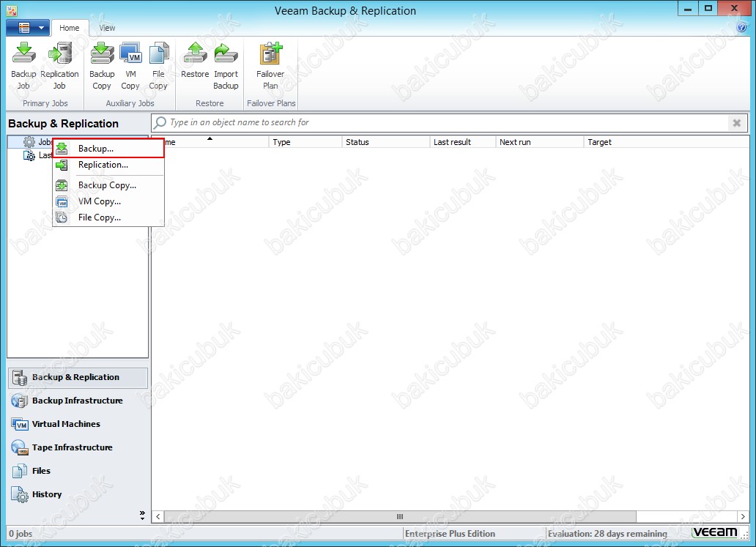The height and width of the screenshot is (547, 756).
Task: Click the Replication Job ribbon icon
Action: [59, 65]
